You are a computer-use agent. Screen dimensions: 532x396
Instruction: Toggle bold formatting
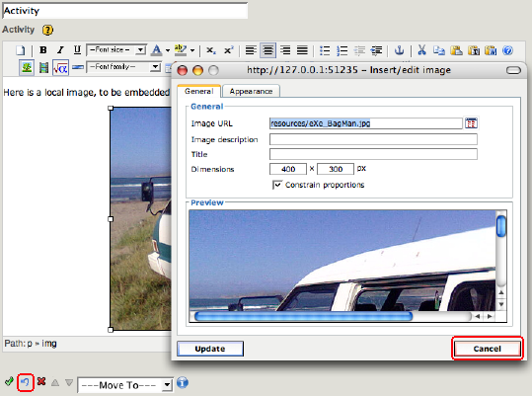click(43, 50)
